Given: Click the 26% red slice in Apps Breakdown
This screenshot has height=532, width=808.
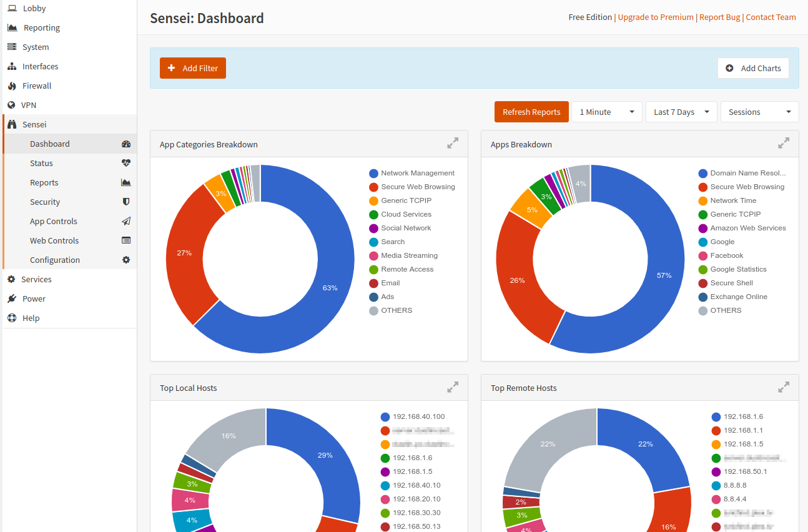Looking at the screenshot, I should [518, 280].
